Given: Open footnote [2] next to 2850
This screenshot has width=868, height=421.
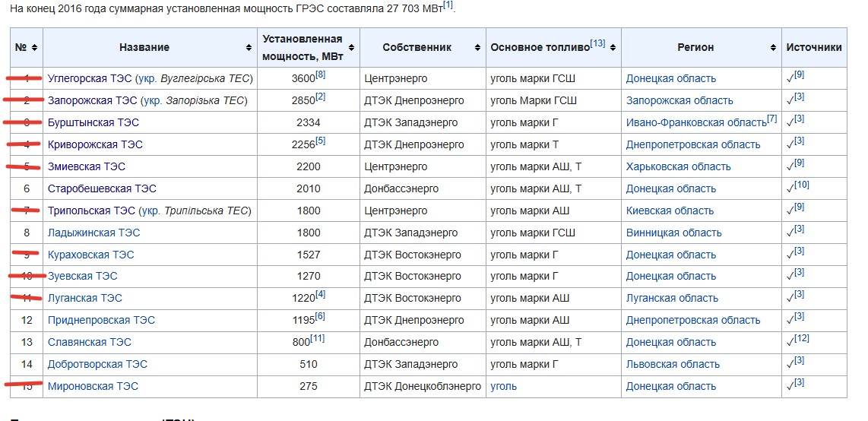Looking at the screenshot, I should click(x=321, y=97).
